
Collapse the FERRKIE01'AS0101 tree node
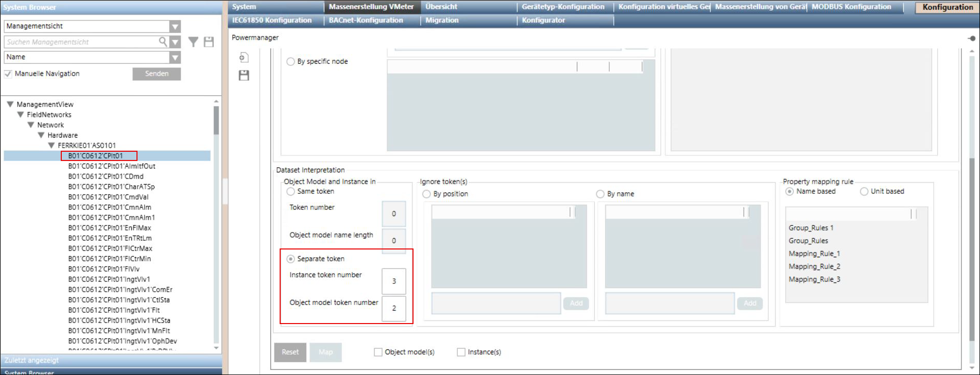pos(51,146)
